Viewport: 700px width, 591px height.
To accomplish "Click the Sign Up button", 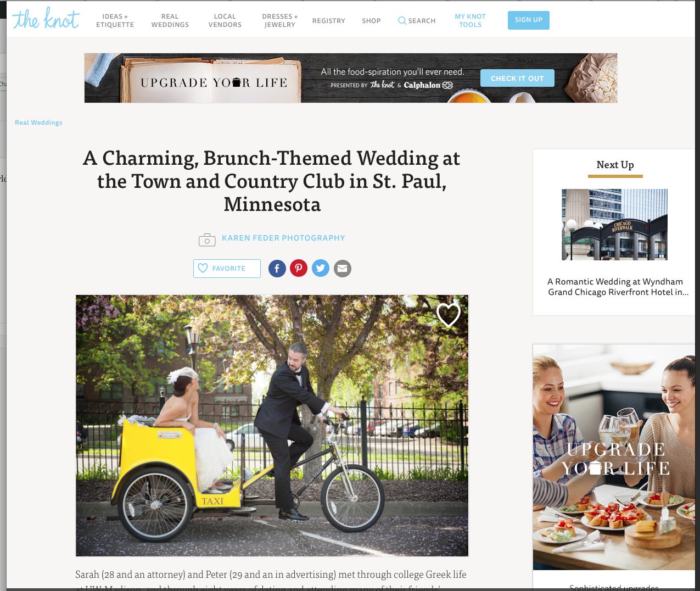I will pos(529,20).
